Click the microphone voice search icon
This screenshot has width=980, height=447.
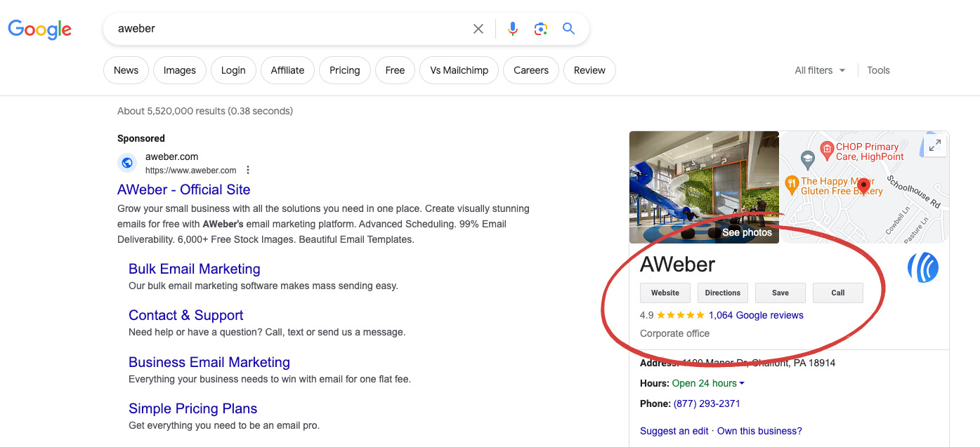pyautogui.click(x=512, y=28)
